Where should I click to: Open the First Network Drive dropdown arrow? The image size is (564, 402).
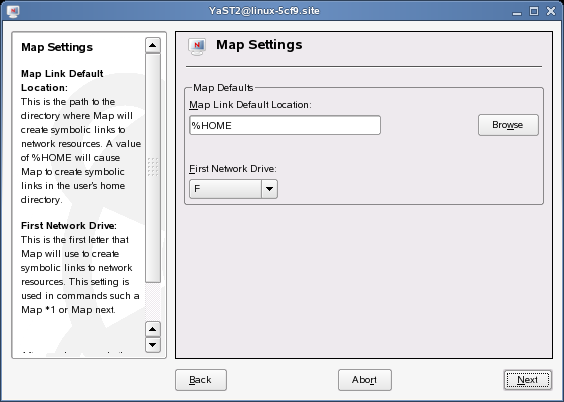[x=269, y=189]
